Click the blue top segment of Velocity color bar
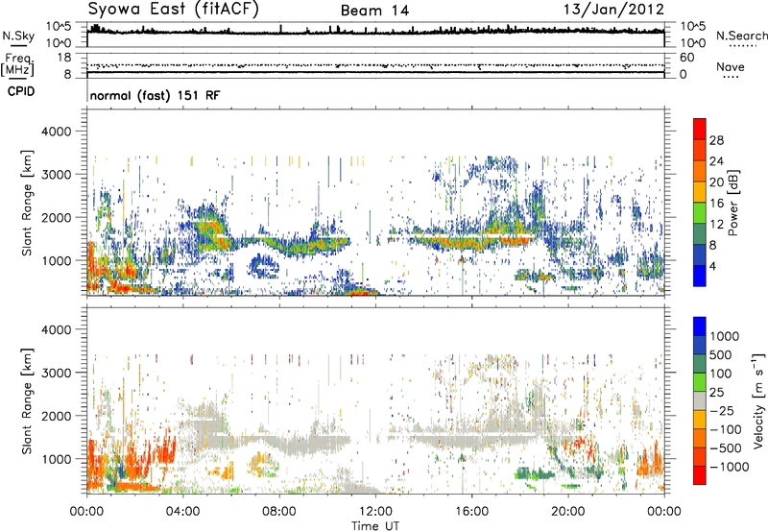 (x=700, y=326)
